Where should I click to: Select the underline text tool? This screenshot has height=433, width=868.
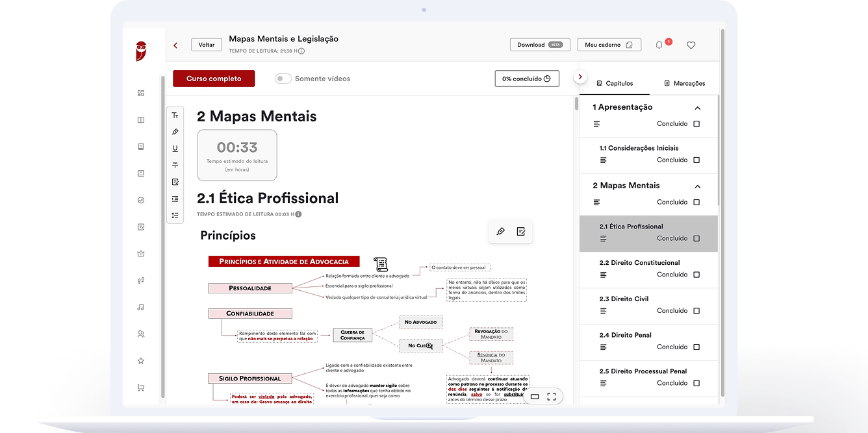175,149
